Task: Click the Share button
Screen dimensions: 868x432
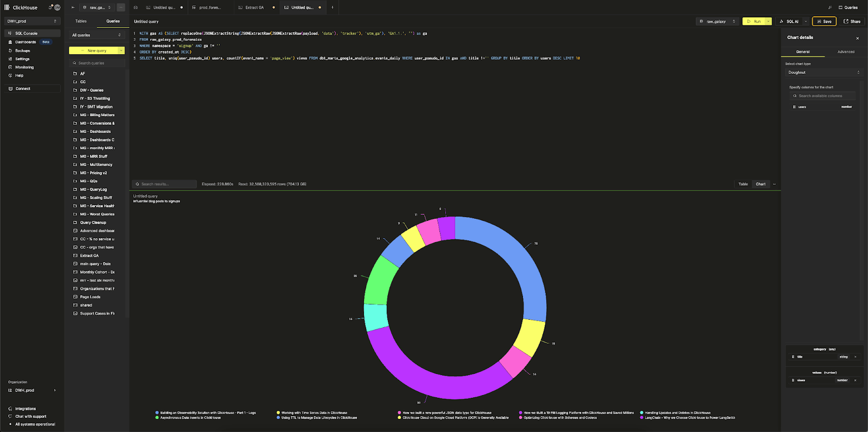Action: [x=852, y=22]
